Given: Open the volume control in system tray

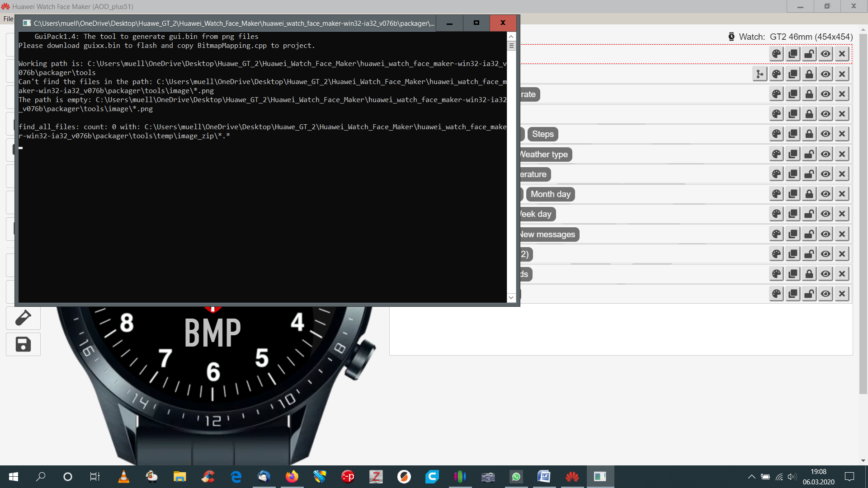Looking at the screenshot, I should (792, 477).
